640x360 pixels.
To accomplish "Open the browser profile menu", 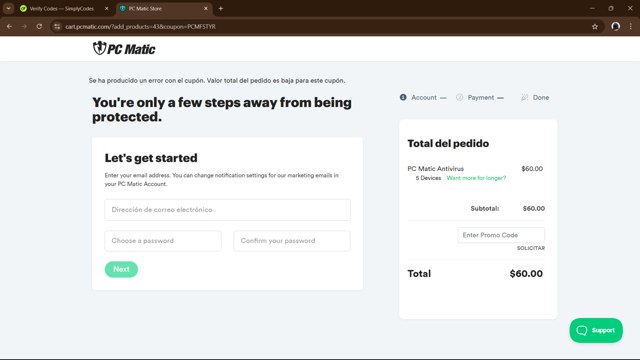I will tap(616, 27).
